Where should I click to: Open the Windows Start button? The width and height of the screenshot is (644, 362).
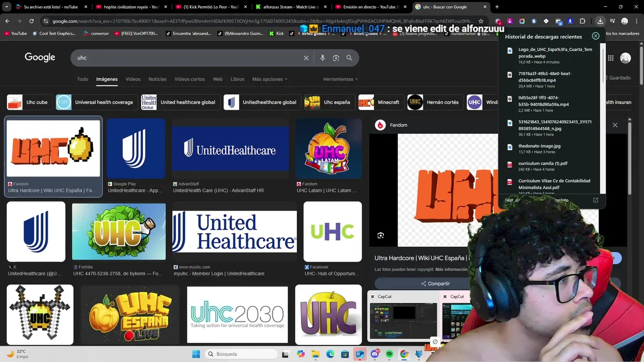pos(196,354)
